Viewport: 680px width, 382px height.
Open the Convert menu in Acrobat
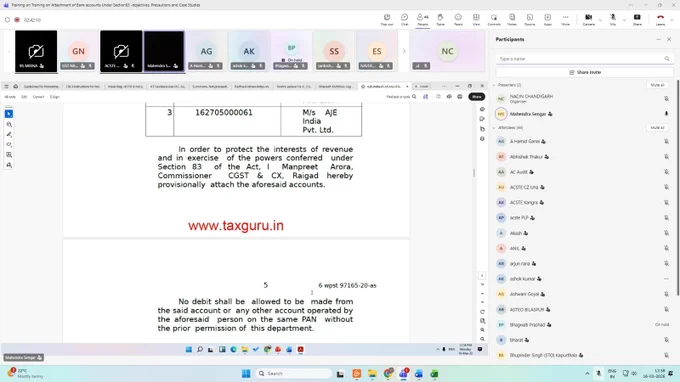pyautogui.click(x=39, y=97)
